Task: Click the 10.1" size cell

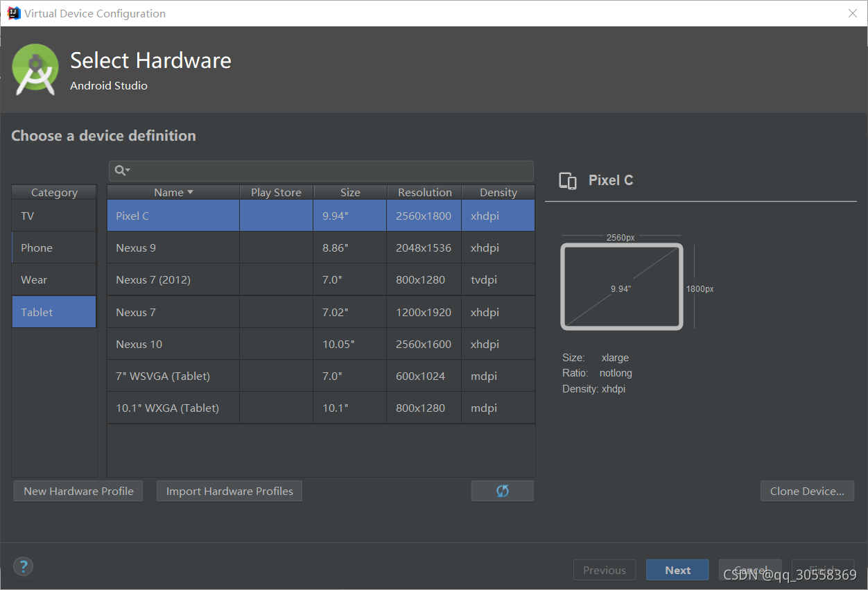Action: click(350, 408)
